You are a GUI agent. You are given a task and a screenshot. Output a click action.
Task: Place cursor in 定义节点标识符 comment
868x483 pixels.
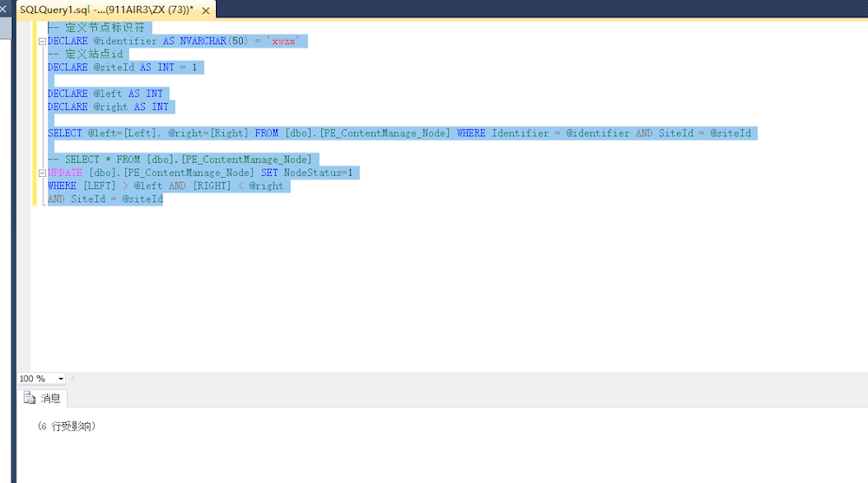pyautogui.click(x=104, y=28)
